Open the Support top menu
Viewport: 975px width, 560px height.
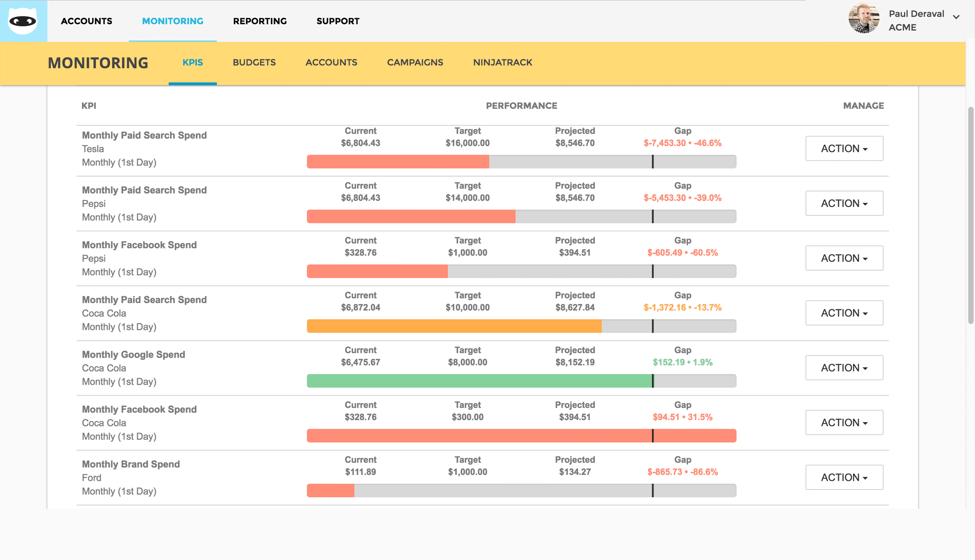[x=338, y=21]
